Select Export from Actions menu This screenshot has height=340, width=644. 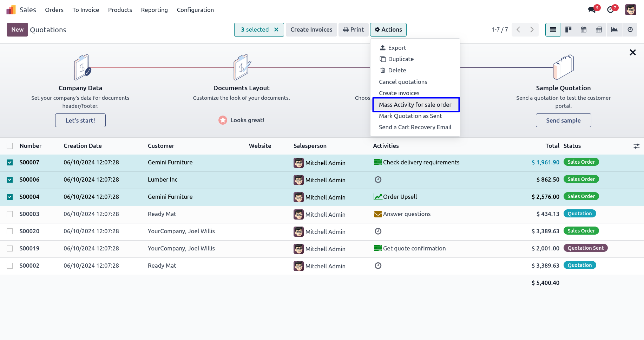(397, 48)
